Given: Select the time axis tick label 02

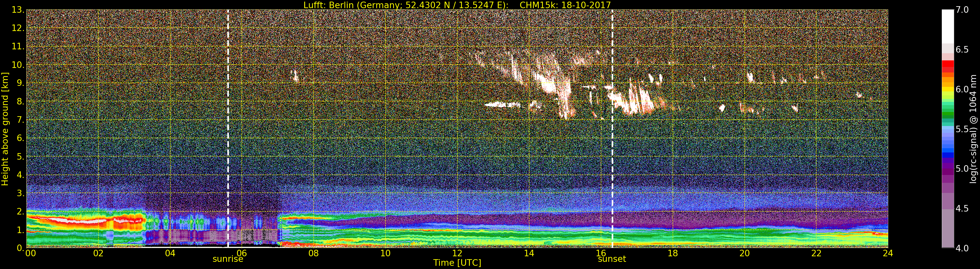Looking at the screenshot, I should (x=98, y=253).
